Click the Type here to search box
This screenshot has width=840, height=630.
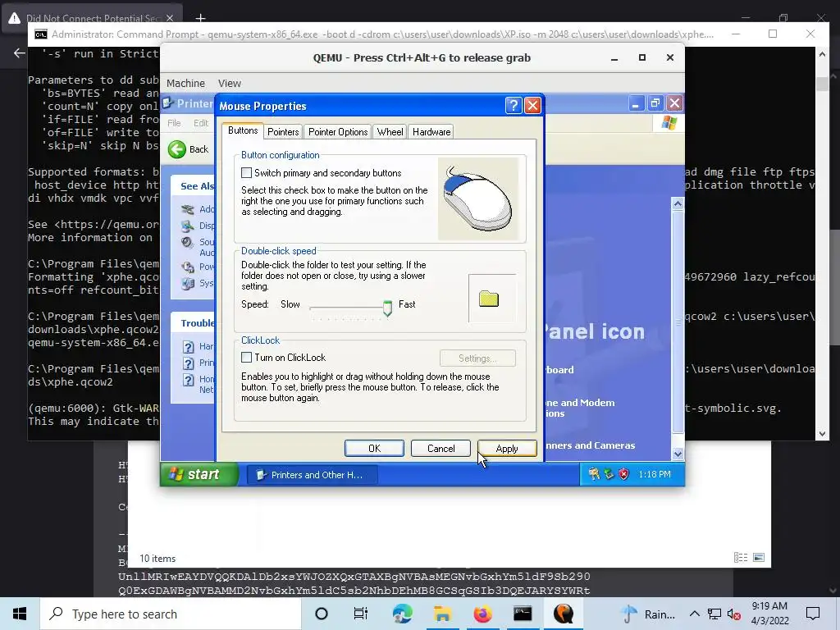[x=171, y=614]
